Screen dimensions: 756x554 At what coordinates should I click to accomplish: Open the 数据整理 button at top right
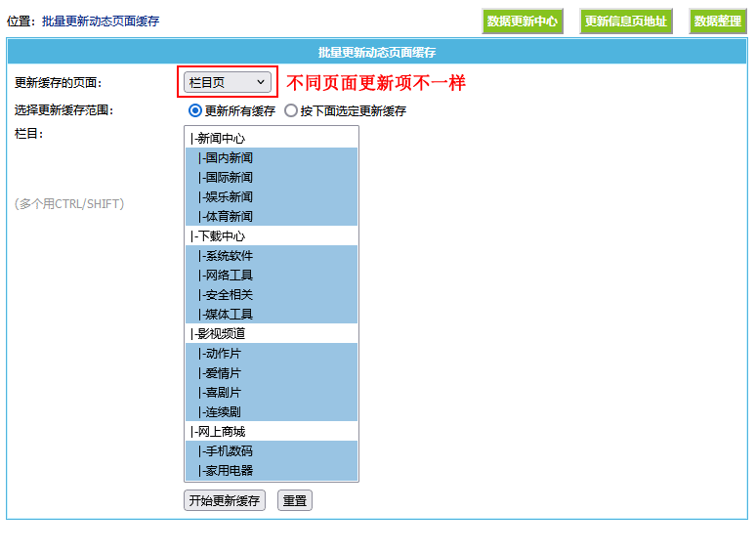[717, 21]
